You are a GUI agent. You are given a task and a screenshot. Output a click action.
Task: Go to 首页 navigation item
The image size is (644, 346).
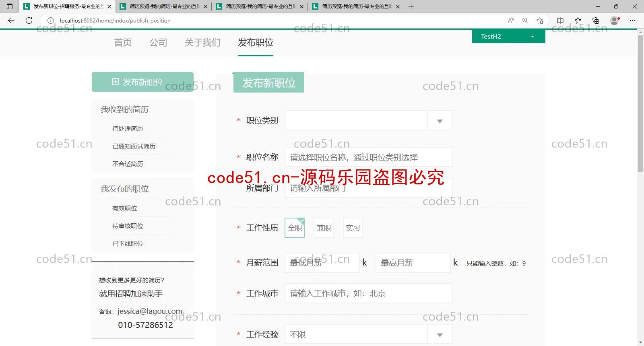click(x=123, y=43)
